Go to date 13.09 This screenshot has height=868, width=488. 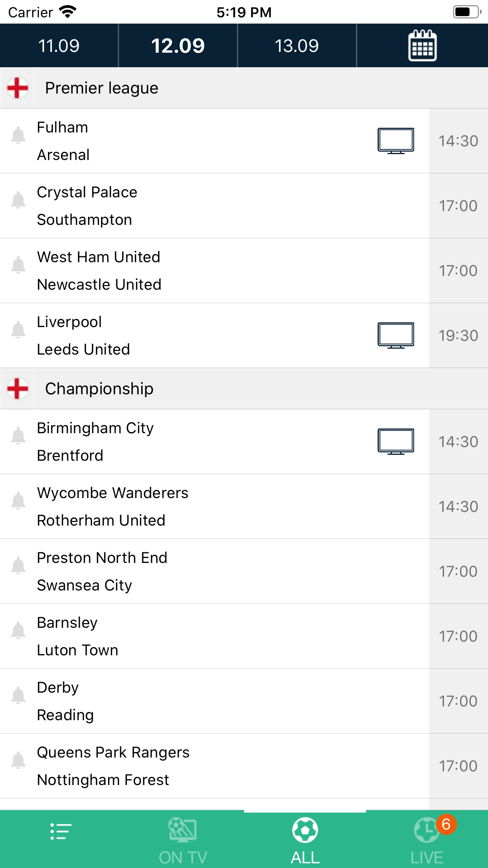(x=297, y=46)
